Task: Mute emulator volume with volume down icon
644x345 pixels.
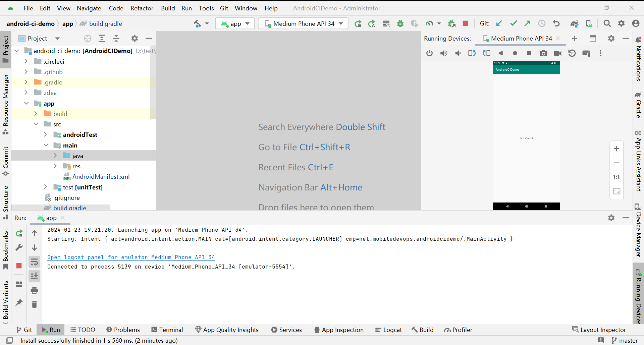Action: tap(458, 53)
